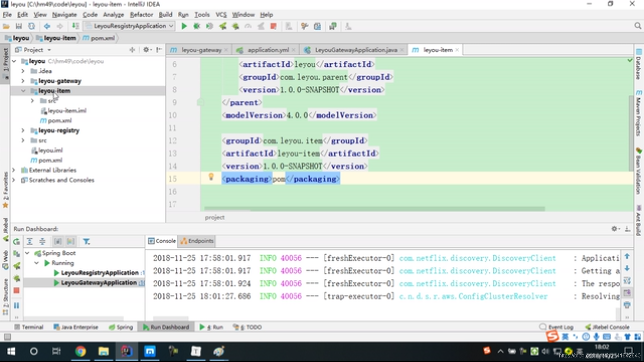This screenshot has width=644, height=362.
Task: Click the yellow intention lightbulb on line 15
Action: pos(211,177)
